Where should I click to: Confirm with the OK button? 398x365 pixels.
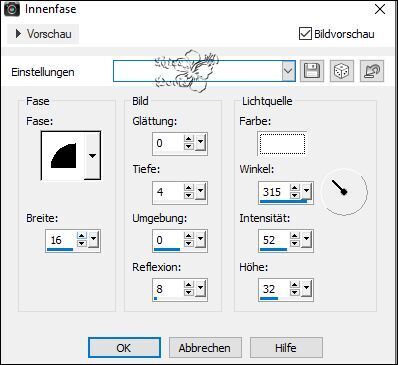[x=124, y=348]
